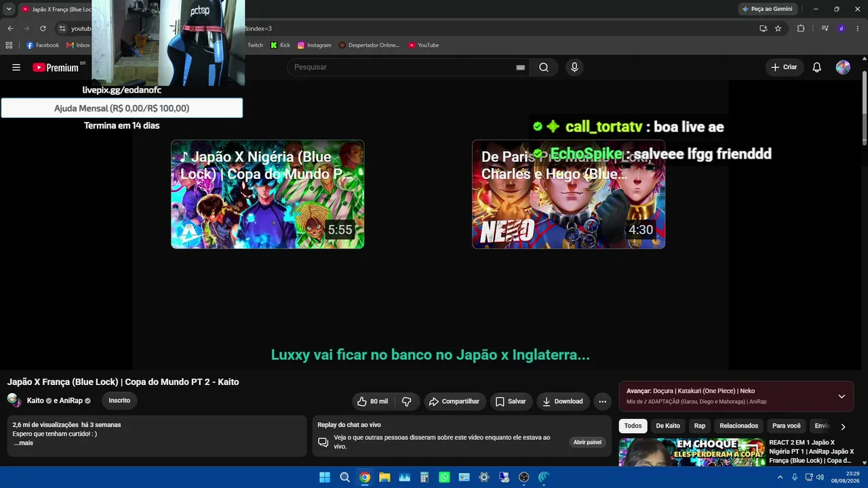Open the Instagram bookmark
The height and width of the screenshot is (488, 868).
point(315,45)
